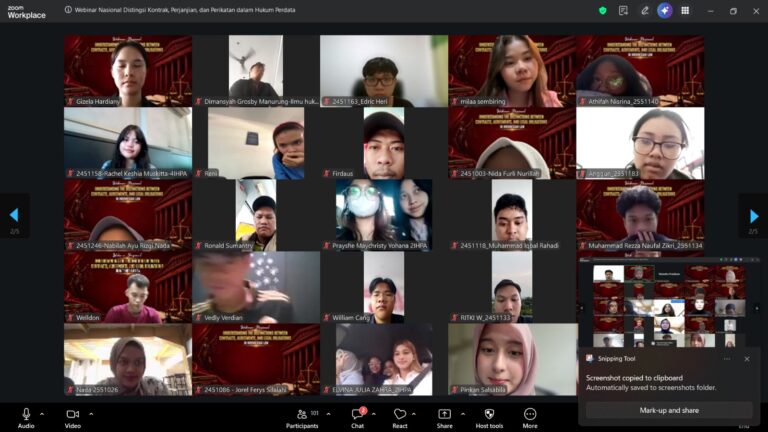Select Anggan_2551183 video tile

point(640,143)
